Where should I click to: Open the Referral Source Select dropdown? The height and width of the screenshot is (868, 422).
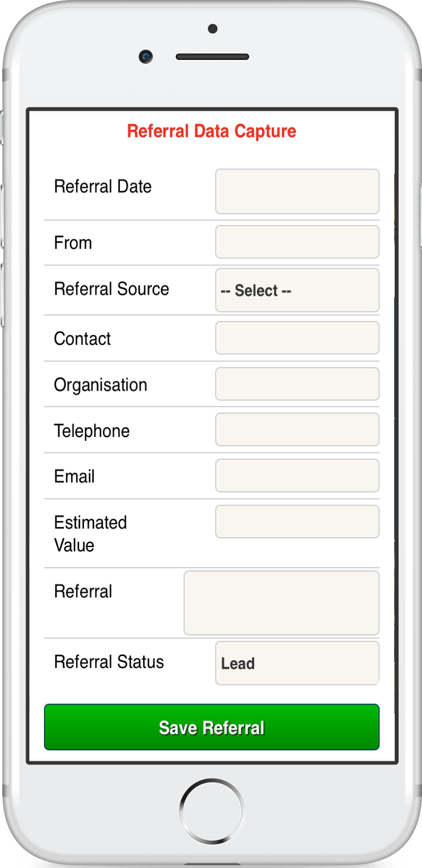[297, 290]
